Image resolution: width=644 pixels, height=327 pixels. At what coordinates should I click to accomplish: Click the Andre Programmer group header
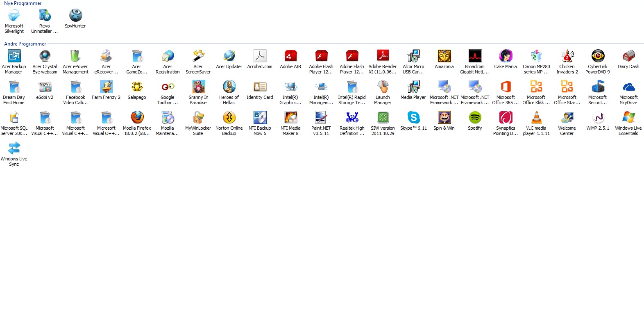[x=25, y=44]
